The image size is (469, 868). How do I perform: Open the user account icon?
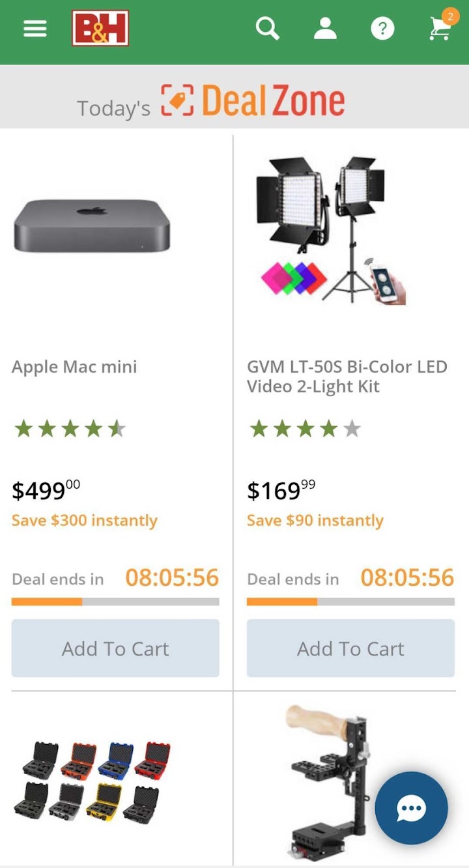[325, 29]
